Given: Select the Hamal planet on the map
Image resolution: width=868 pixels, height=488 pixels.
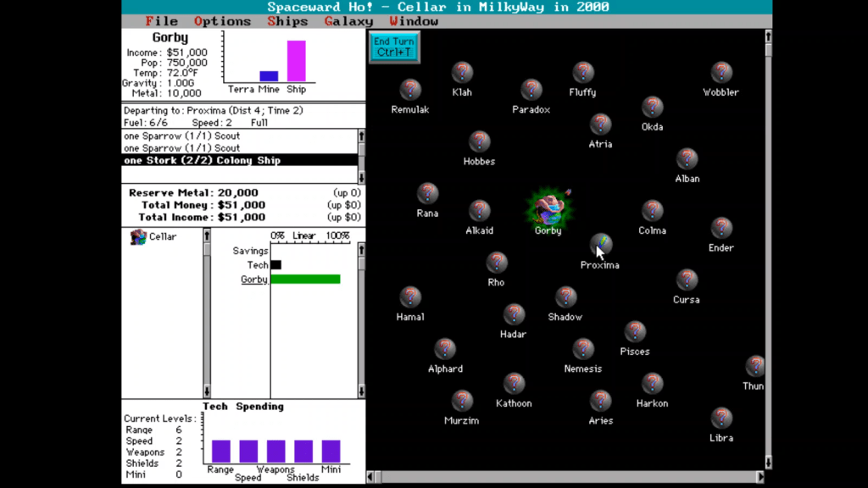Looking at the screenshot, I should coord(410,297).
